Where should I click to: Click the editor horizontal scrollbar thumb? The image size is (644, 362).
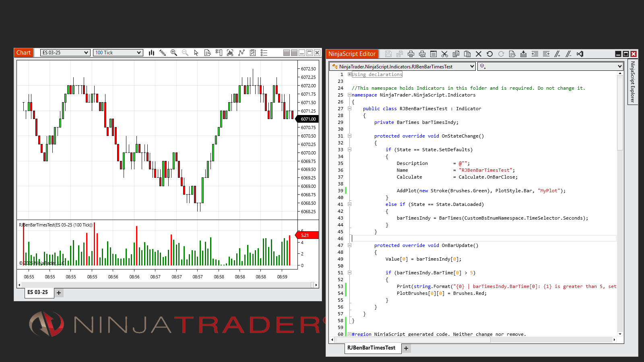point(413,340)
